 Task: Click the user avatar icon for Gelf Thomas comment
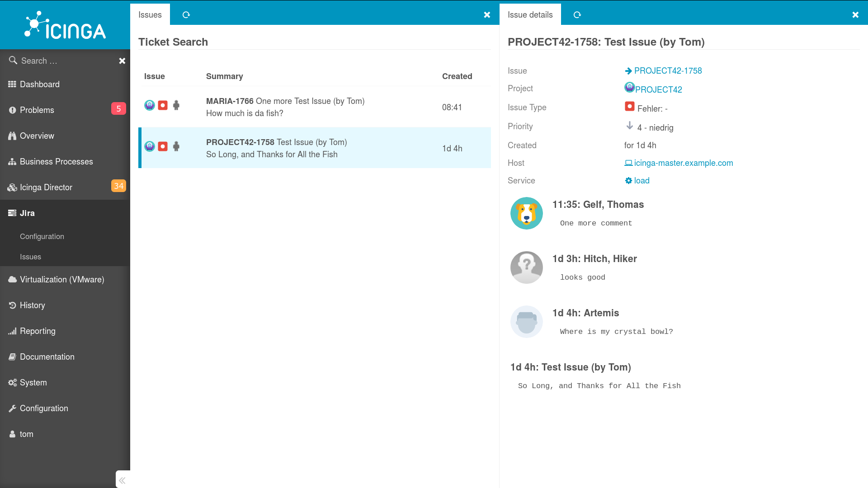click(526, 213)
